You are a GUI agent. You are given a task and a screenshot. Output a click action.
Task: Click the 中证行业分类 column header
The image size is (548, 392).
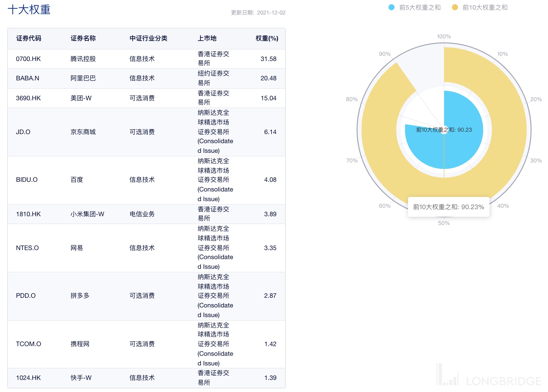[148, 38]
